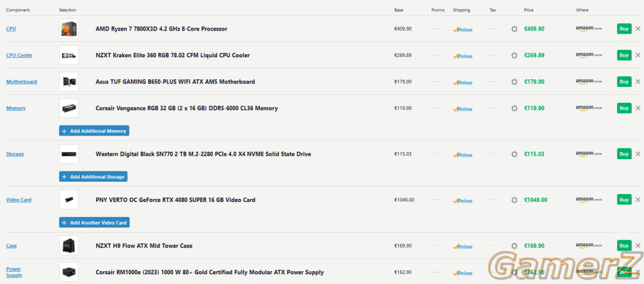Remove WD Black SN770 drive with X icon
The width and height of the screenshot is (644, 284).
638,154
